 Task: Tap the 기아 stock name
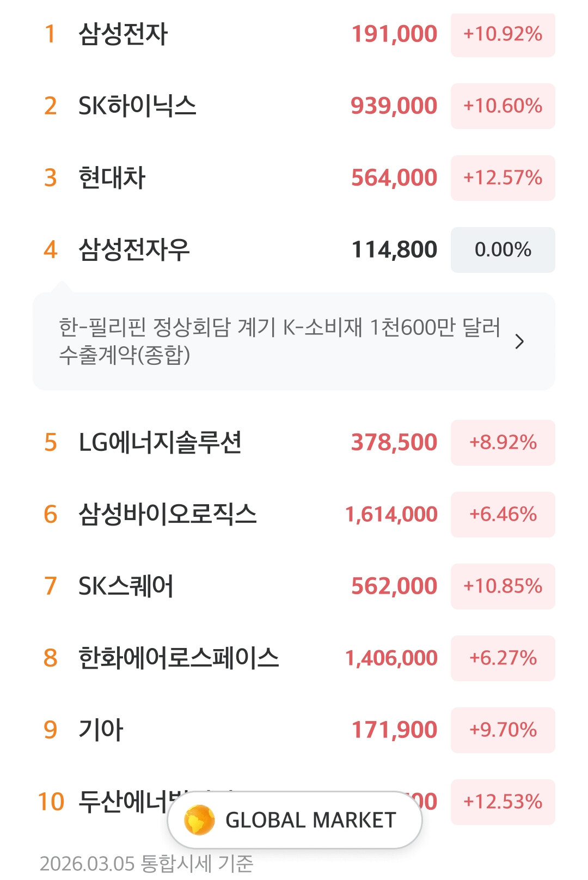coord(101,730)
